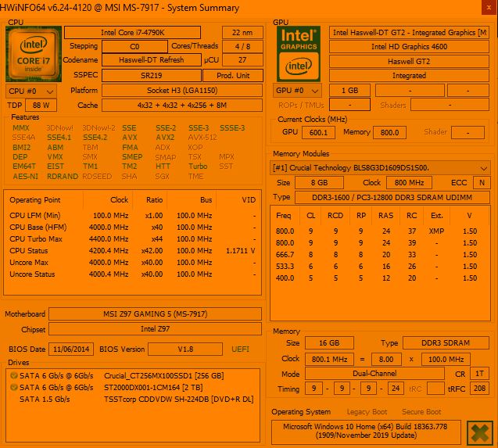Click the BIOS Version V1.8 field
This screenshot has width=498, height=448.
click(x=185, y=349)
